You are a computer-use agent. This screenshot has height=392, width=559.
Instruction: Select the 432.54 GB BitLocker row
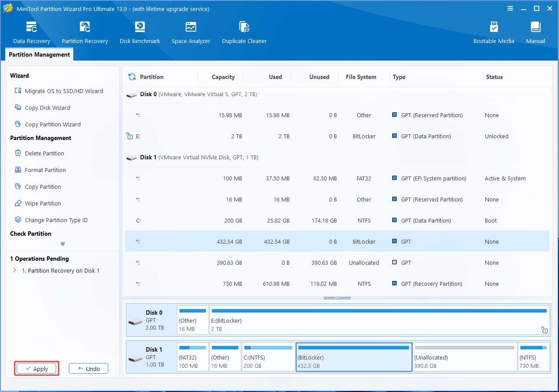pos(337,241)
